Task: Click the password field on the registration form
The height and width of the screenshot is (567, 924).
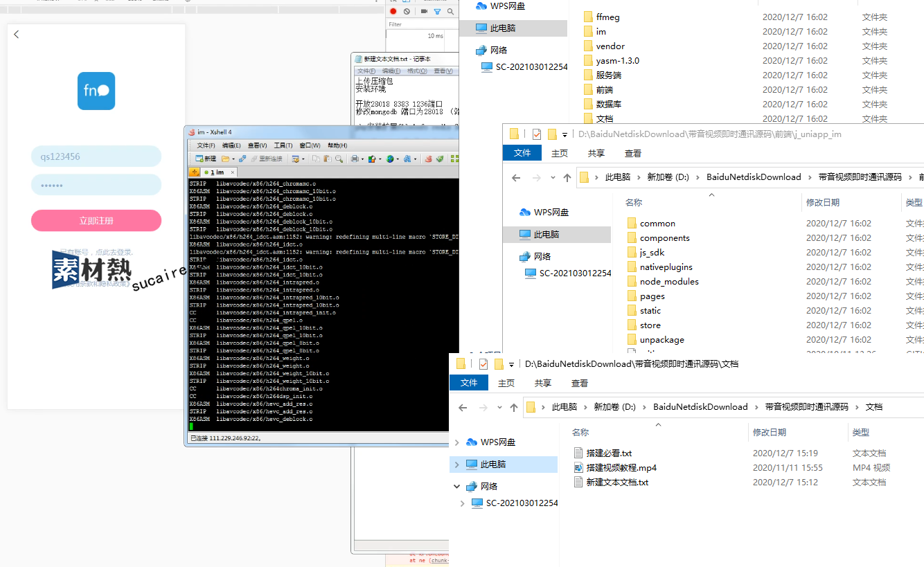Action: (x=96, y=185)
